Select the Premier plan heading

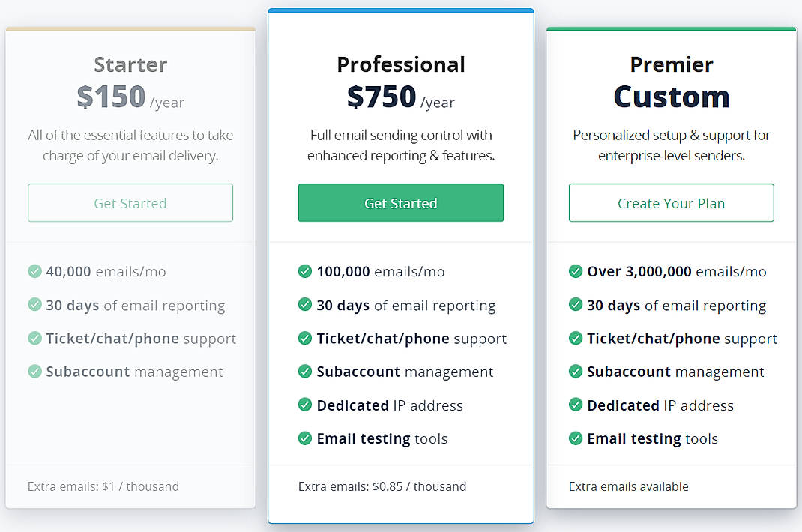click(671, 65)
